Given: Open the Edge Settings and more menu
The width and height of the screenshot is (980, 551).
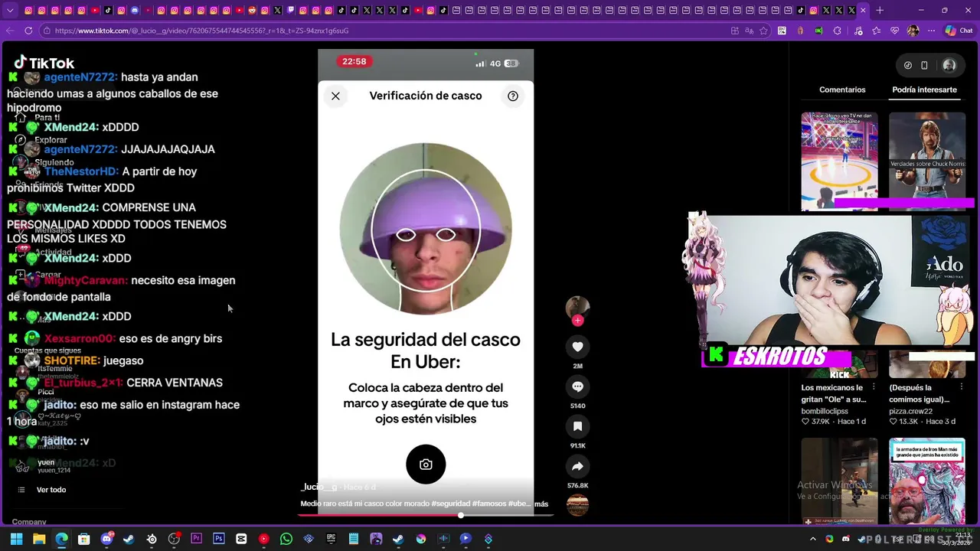Looking at the screenshot, I should click(931, 31).
